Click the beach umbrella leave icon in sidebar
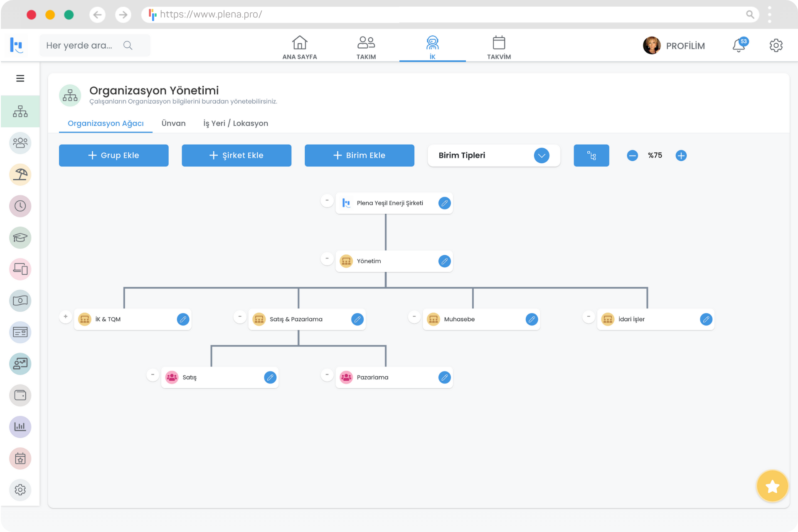The image size is (798, 532). click(20, 175)
